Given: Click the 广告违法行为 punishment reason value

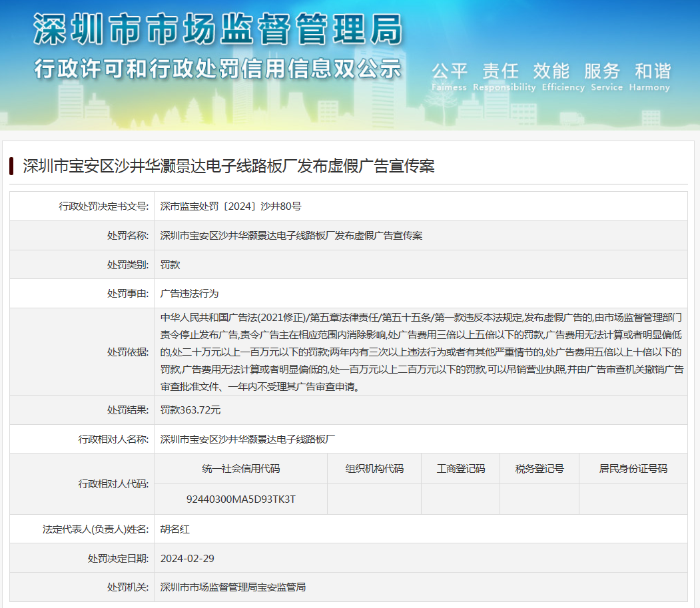Looking at the screenshot, I should click(x=190, y=293).
